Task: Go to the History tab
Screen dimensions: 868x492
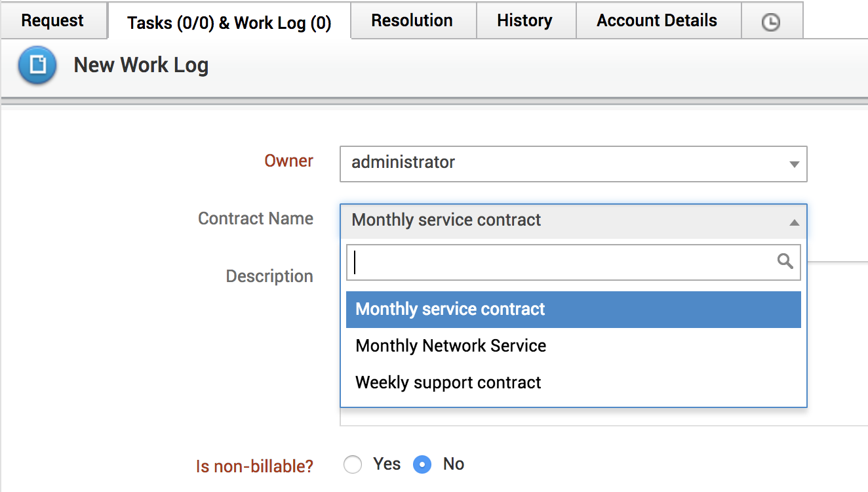Action: click(x=524, y=21)
